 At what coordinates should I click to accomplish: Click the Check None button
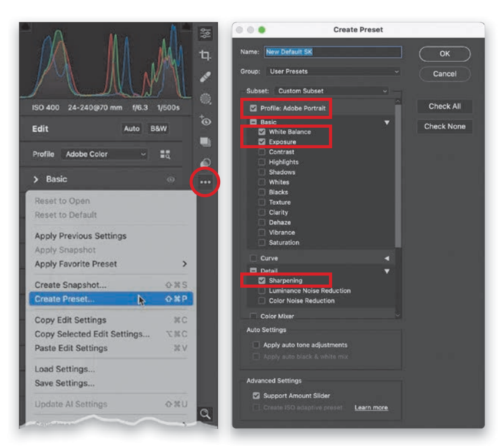[x=445, y=127]
